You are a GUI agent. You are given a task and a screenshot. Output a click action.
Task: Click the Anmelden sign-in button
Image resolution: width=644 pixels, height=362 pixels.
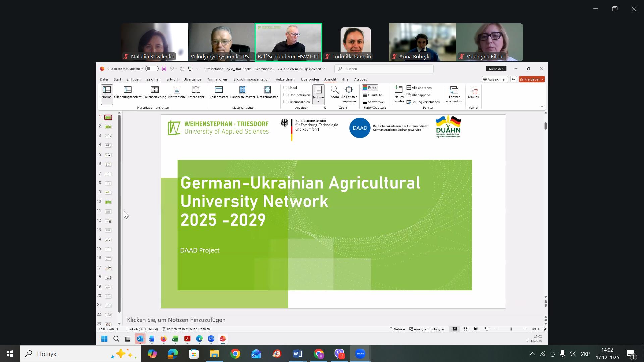click(x=496, y=69)
